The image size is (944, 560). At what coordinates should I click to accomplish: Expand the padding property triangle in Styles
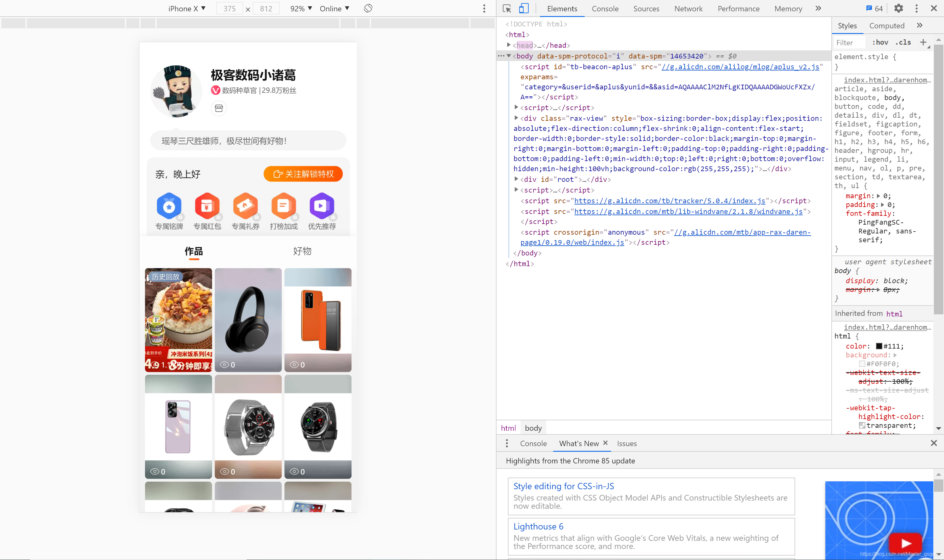(882, 204)
